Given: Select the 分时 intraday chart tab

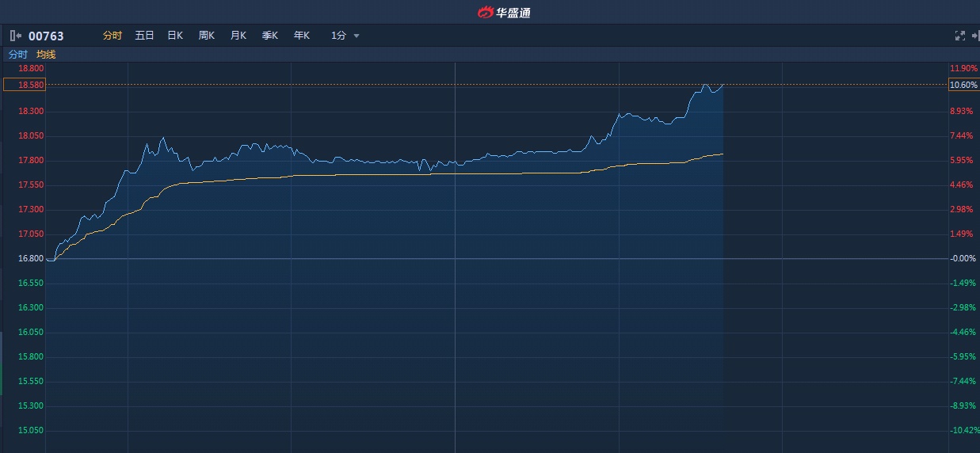Looking at the screenshot, I should pyautogui.click(x=112, y=36).
